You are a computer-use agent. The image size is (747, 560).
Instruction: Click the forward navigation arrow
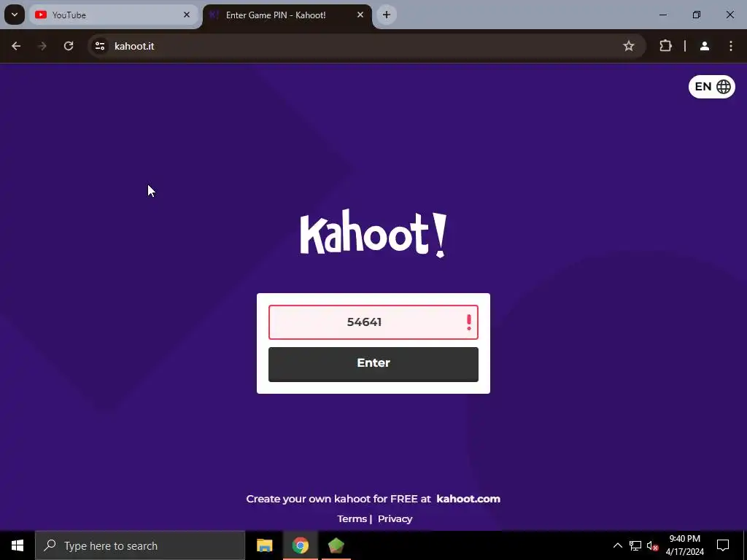tap(42, 46)
